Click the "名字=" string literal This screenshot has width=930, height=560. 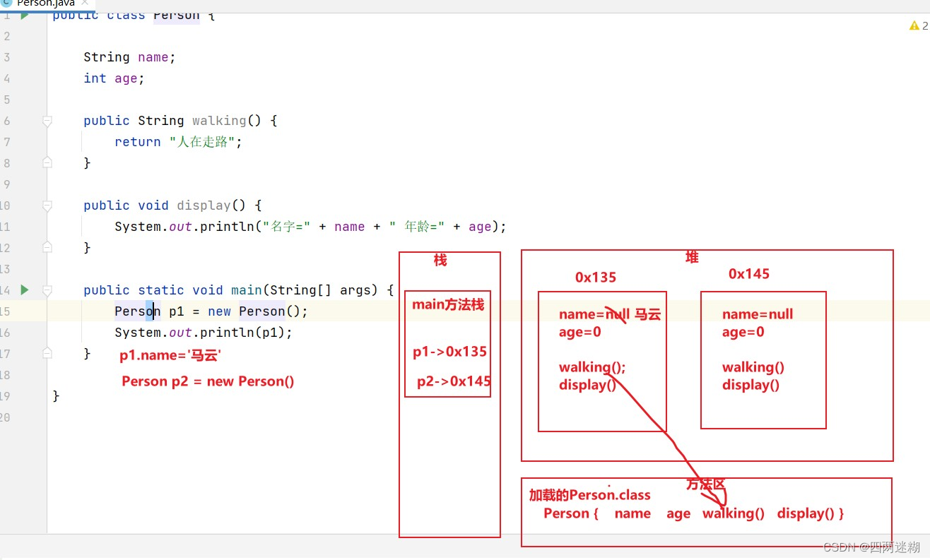tap(287, 227)
